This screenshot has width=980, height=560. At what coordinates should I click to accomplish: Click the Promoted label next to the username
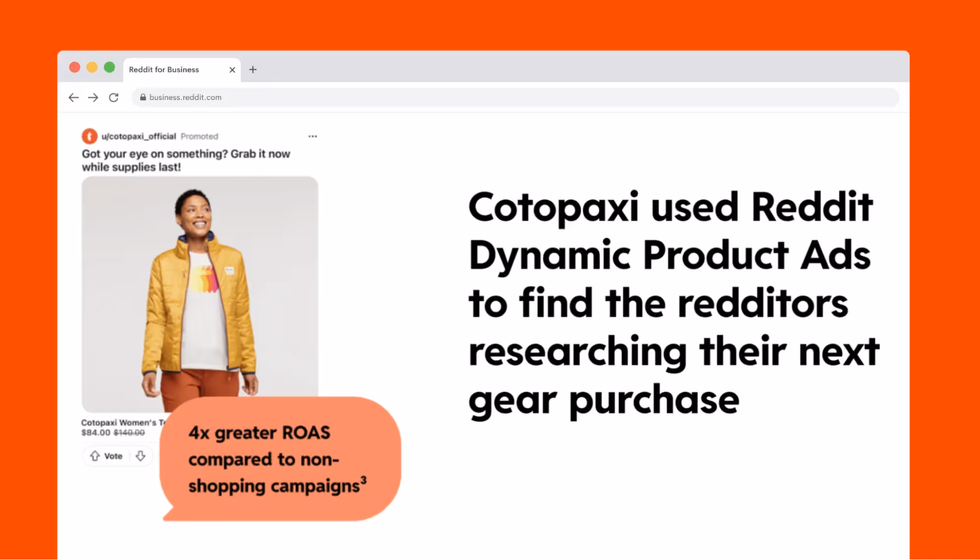tap(199, 136)
